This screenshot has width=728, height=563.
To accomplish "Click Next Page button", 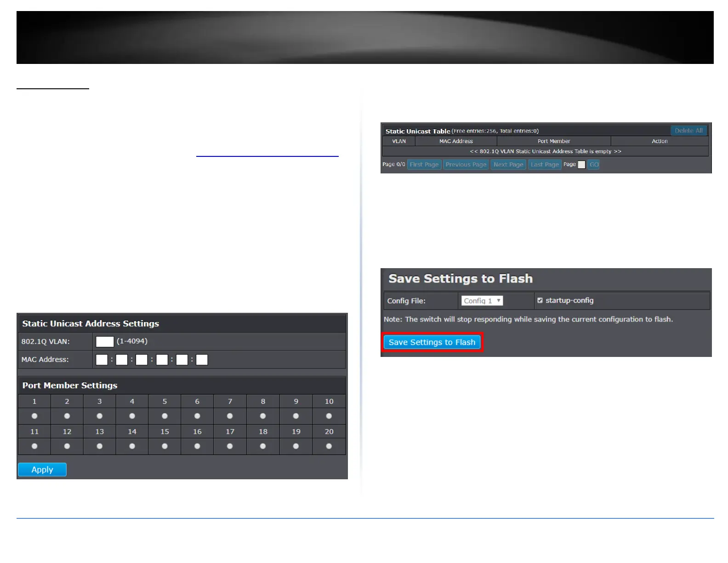I will 508,165.
